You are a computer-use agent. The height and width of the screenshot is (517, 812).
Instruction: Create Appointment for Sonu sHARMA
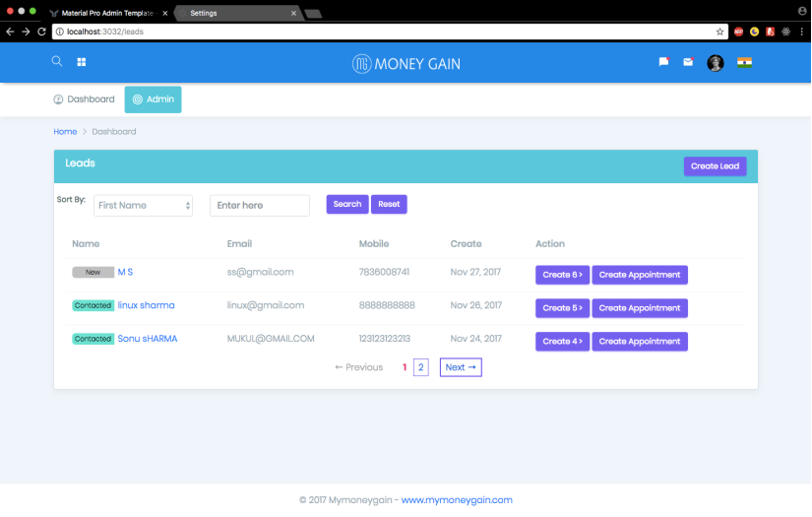pos(640,342)
